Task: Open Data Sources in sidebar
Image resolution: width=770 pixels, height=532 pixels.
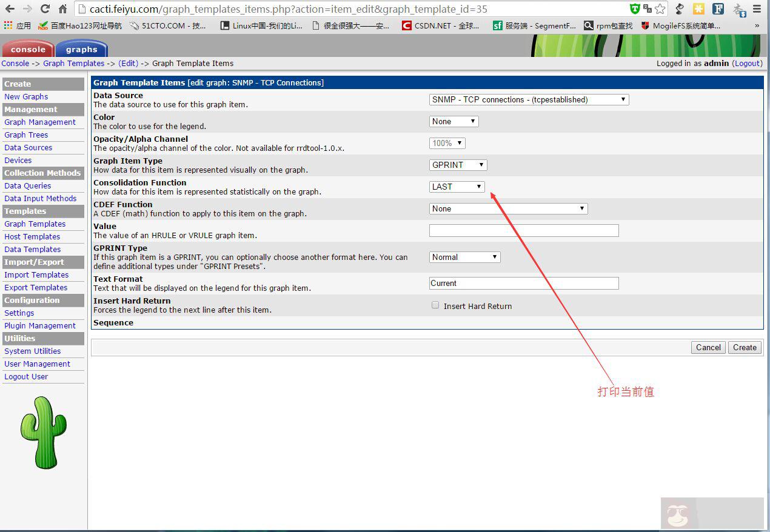Action: [28, 147]
